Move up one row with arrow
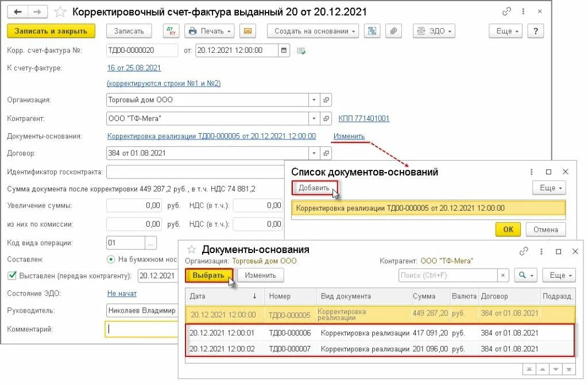Image resolution: width=588 pixels, height=385 pixels. coord(543,370)
